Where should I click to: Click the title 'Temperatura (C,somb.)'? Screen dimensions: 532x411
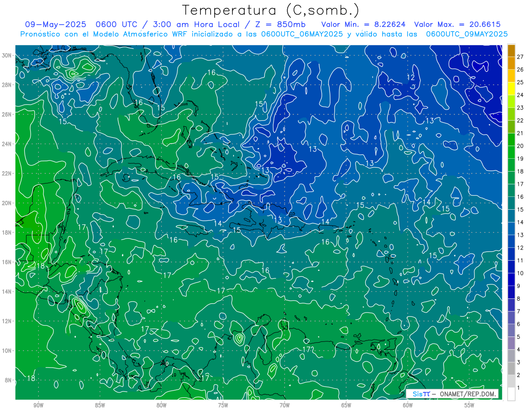(x=271, y=11)
